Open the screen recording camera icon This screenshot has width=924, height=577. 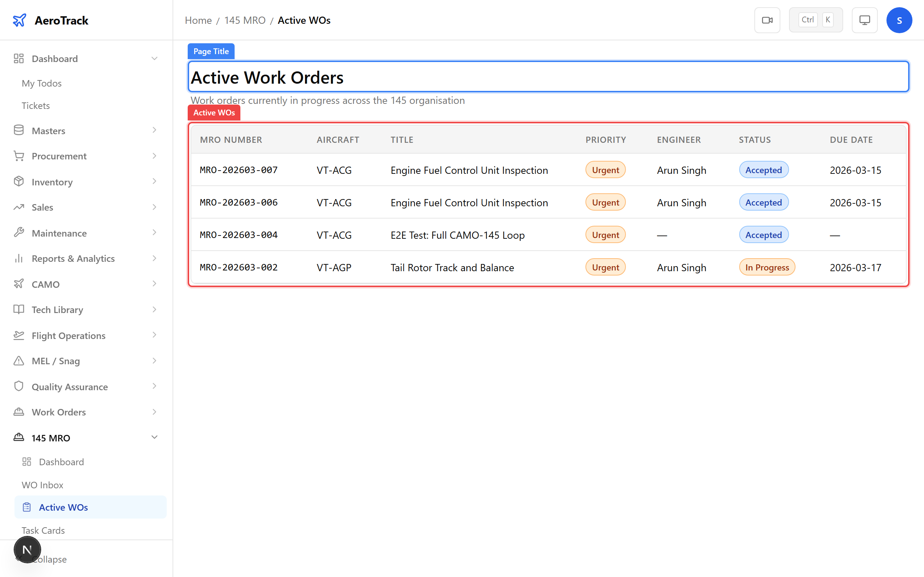pos(767,19)
